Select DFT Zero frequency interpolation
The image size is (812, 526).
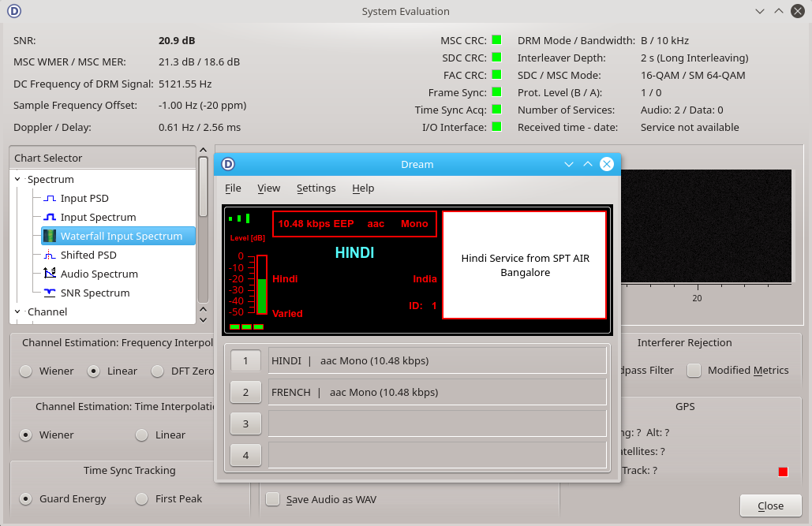point(158,371)
